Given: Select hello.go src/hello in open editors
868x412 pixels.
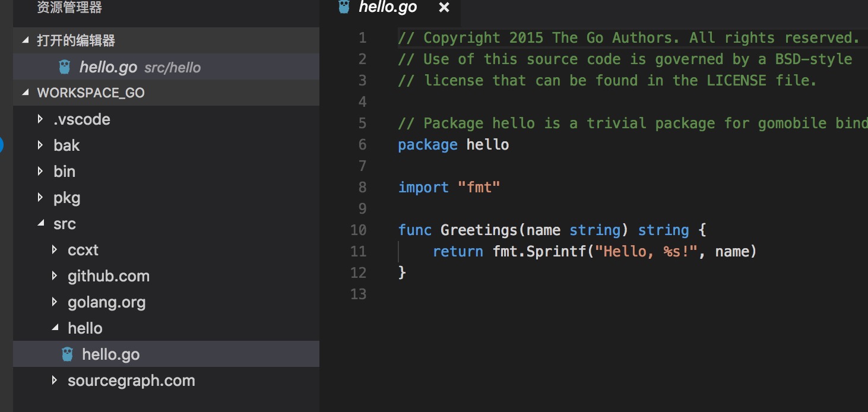Looking at the screenshot, I should (x=166, y=67).
